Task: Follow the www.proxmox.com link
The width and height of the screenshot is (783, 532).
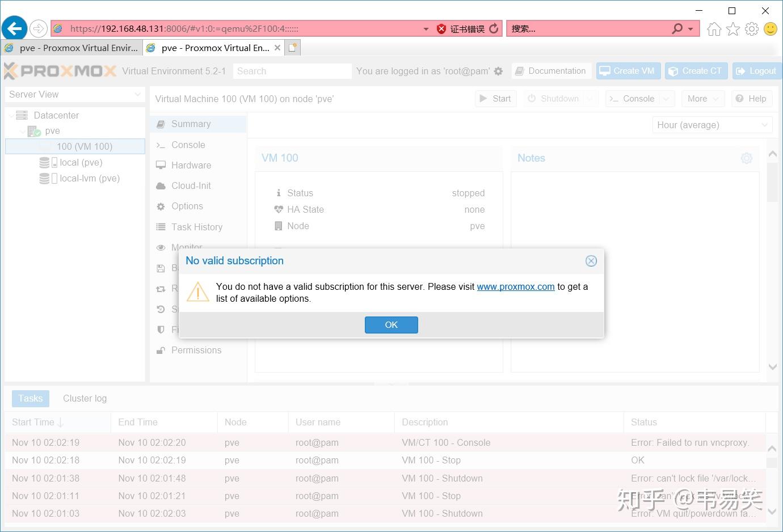Action: click(516, 287)
